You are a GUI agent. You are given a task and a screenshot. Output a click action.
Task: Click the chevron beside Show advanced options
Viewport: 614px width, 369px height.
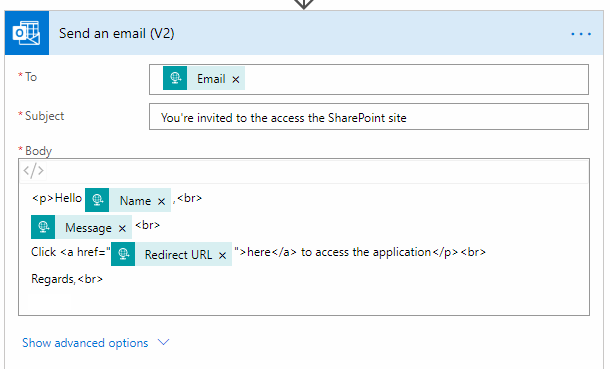163,342
